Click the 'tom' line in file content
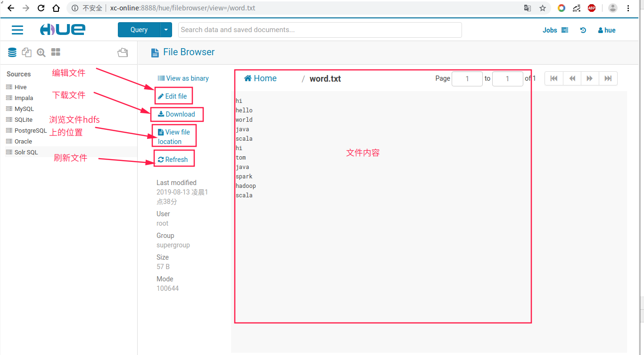Screen dimensions: 644x355 tap(240, 158)
